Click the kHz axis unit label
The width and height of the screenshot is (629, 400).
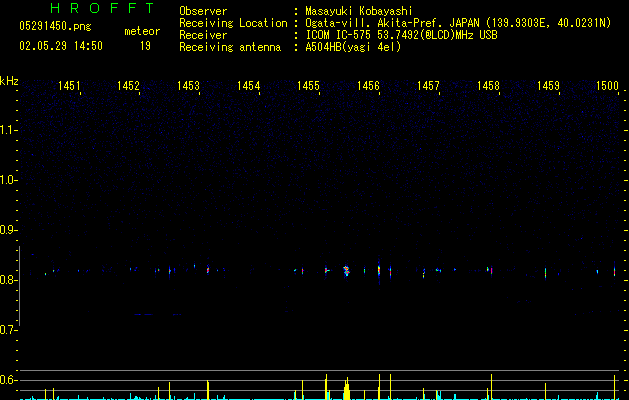pyautogui.click(x=9, y=81)
